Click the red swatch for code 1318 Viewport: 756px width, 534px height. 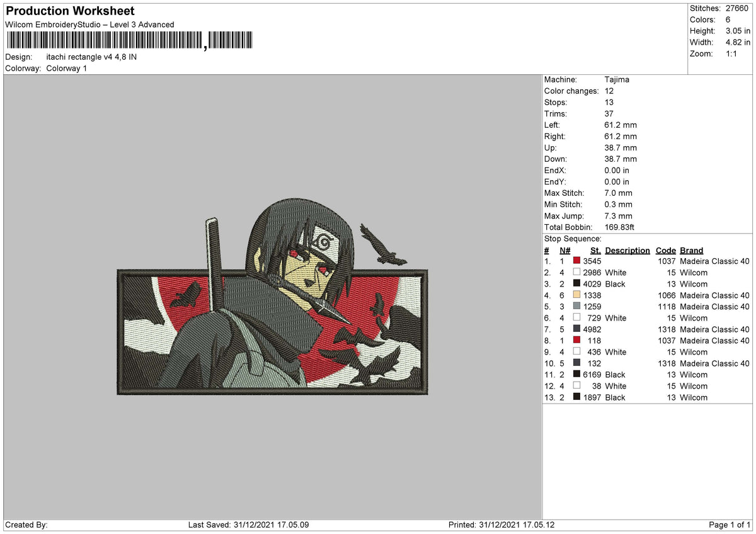click(x=577, y=329)
